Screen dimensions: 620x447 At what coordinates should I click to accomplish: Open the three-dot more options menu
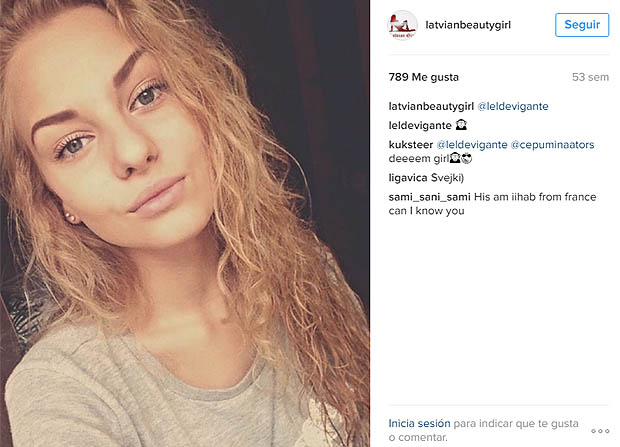(x=600, y=431)
